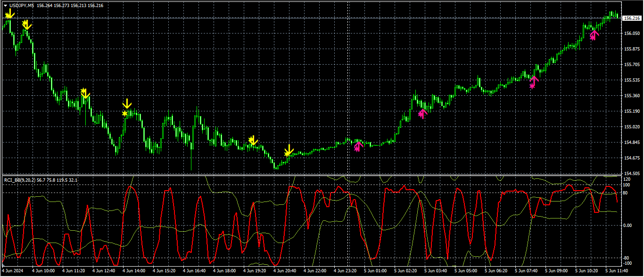Click yellow sell arrow between 20:40 and 22:00
644x277 pixels.
pos(289,151)
